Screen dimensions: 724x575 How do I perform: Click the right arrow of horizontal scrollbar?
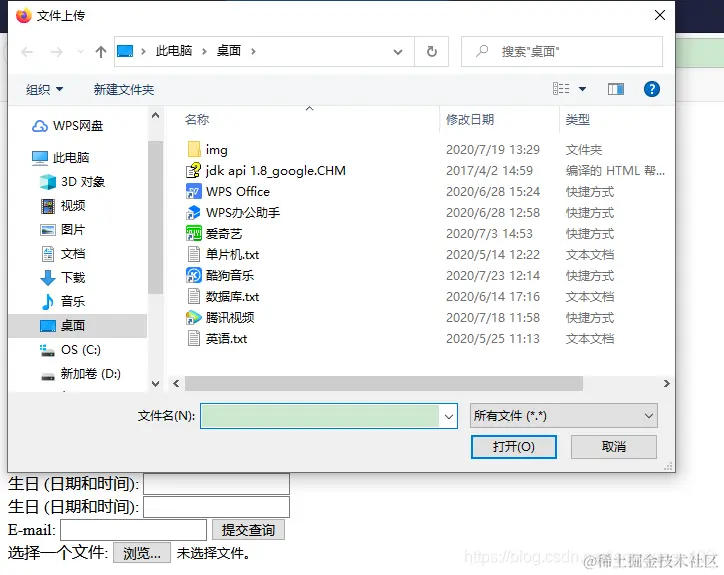tap(666, 383)
